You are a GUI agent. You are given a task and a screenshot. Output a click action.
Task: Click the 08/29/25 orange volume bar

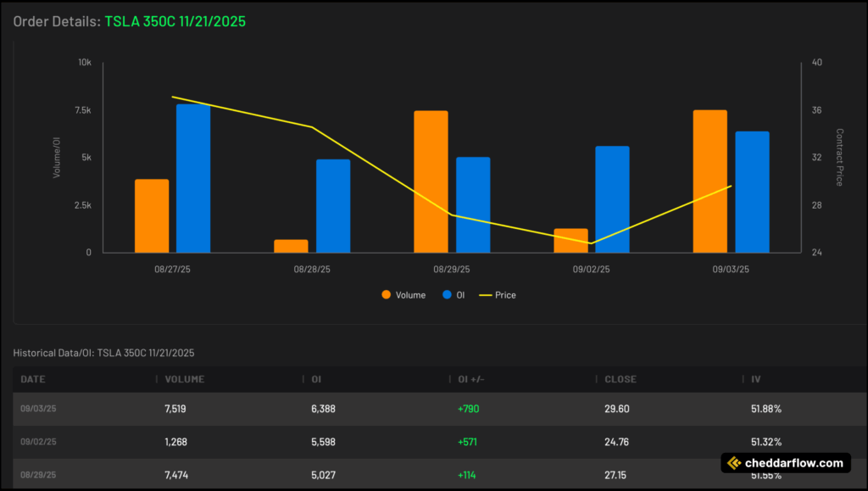pos(431,181)
